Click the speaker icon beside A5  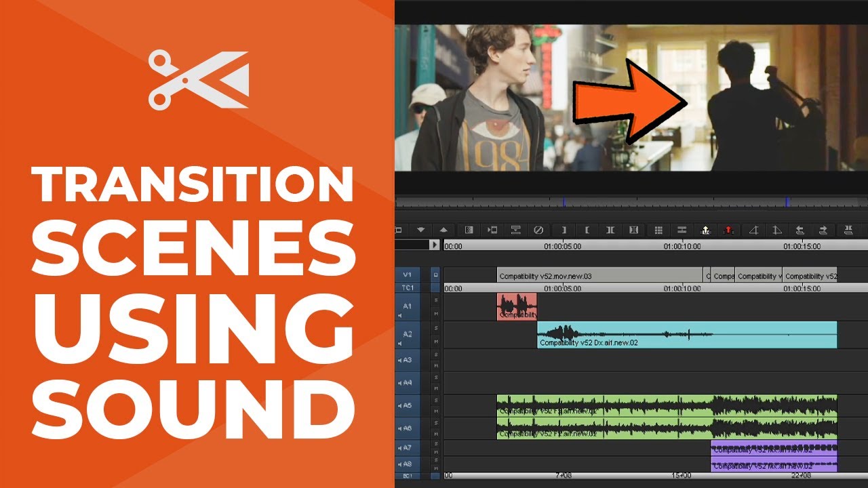399,405
